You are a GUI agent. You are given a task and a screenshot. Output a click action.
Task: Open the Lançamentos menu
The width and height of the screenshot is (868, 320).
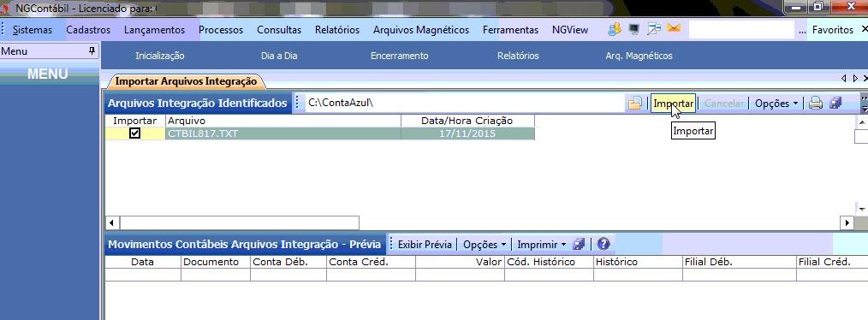click(154, 30)
